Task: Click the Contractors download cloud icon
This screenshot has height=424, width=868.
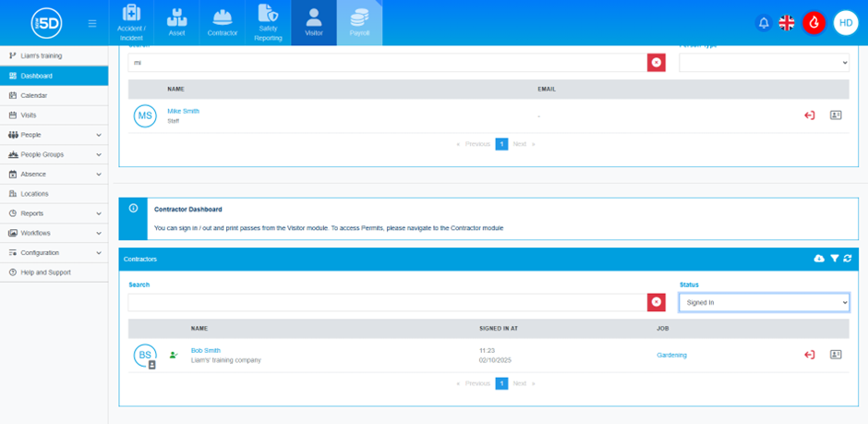Action: coord(819,259)
